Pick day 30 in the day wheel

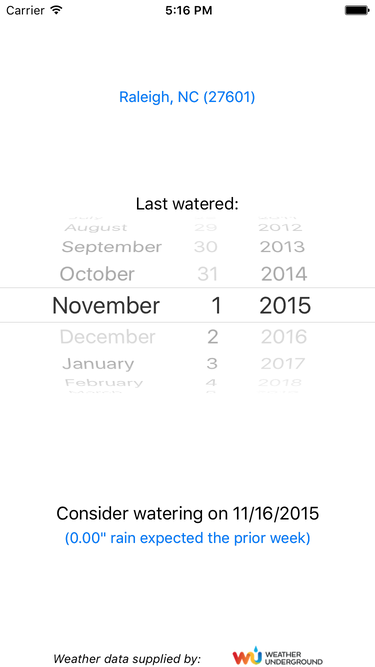206,247
